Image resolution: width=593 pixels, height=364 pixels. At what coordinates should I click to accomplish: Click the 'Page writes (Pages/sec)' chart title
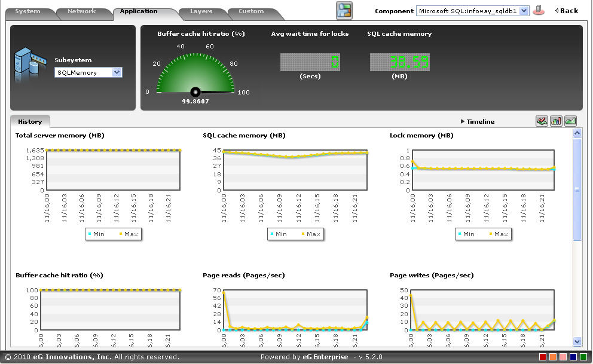(432, 275)
